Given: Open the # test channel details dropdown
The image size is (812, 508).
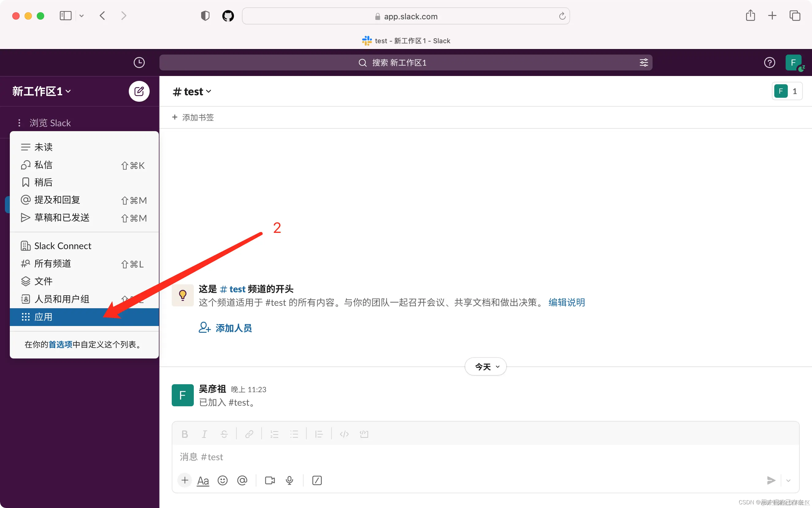Looking at the screenshot, I should [x=192, y=91].
